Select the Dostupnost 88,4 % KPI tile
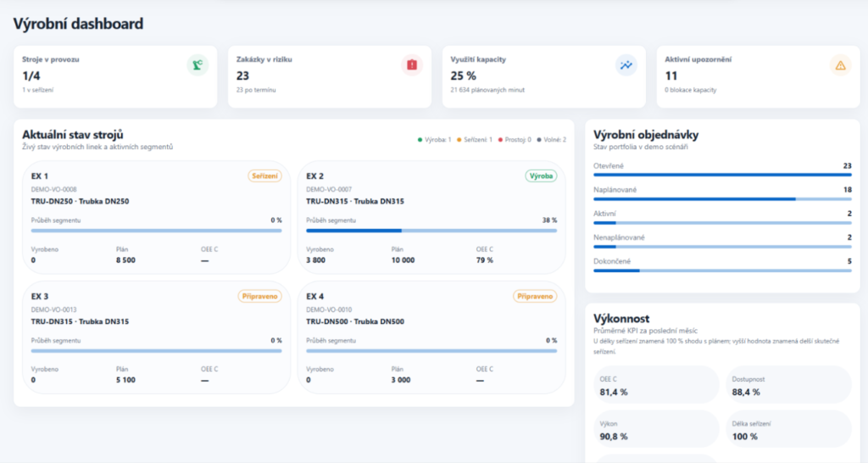The height and width of the screenshot is (463, 868). 789,385
